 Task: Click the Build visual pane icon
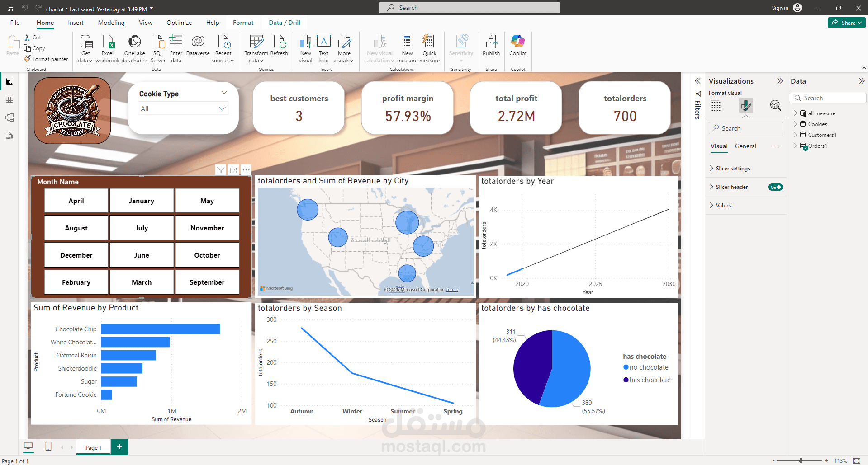tap(716, 106)
